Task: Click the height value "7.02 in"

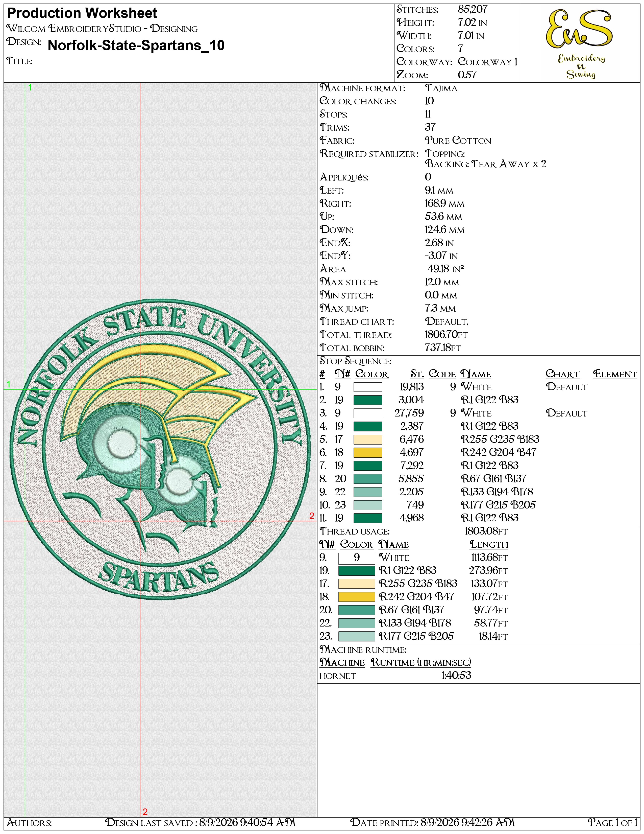Action: pos(472,22)
